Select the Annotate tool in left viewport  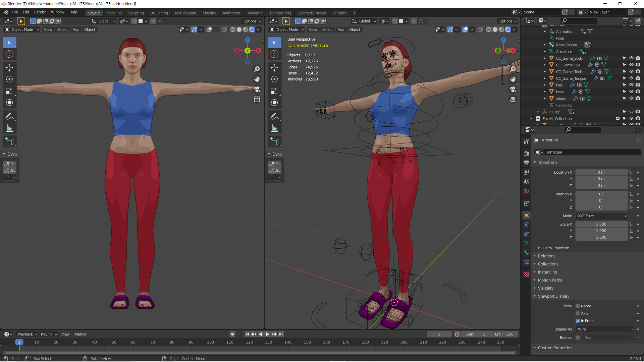click(x=9, y=116)
